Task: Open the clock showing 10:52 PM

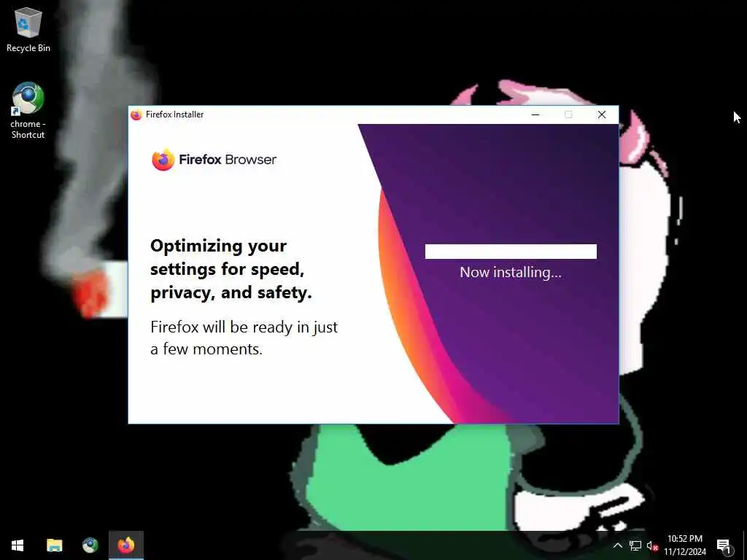Action: (x=684, y=545)
